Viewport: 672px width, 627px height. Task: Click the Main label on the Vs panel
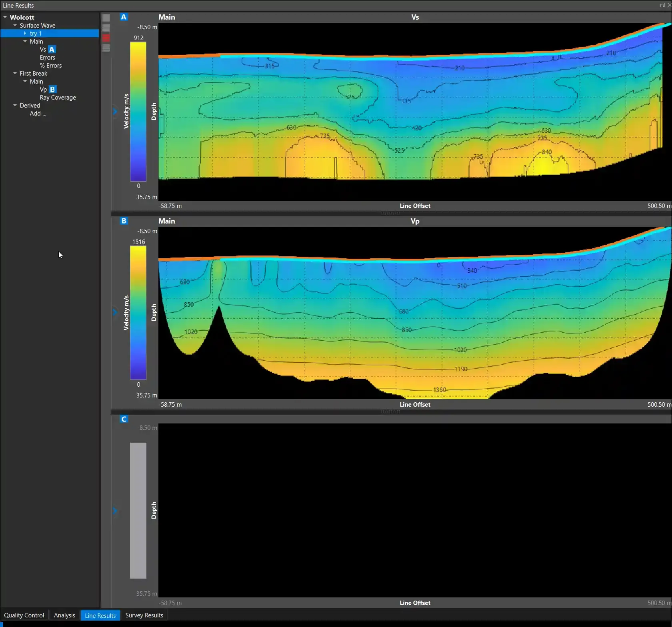pos(167,17)
